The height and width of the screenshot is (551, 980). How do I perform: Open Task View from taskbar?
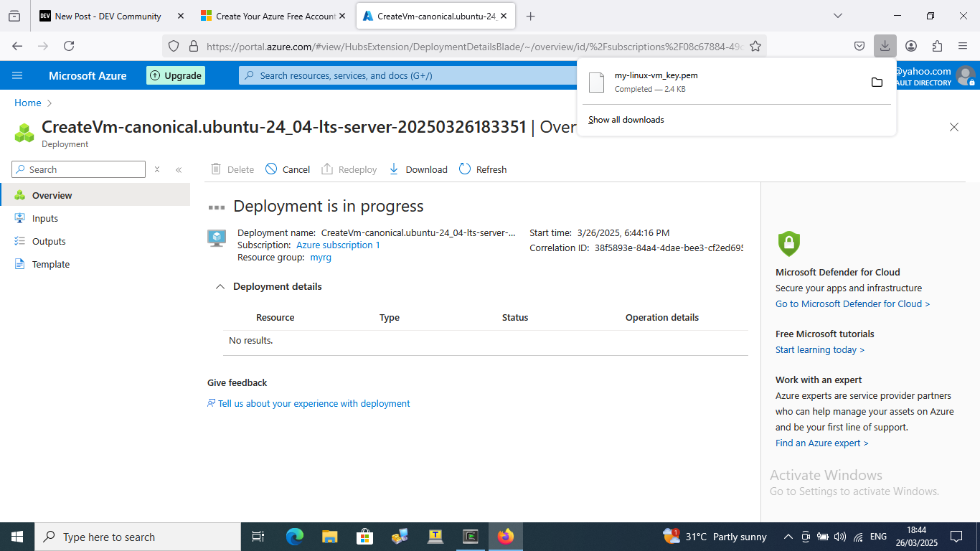[x=258, y=537]
